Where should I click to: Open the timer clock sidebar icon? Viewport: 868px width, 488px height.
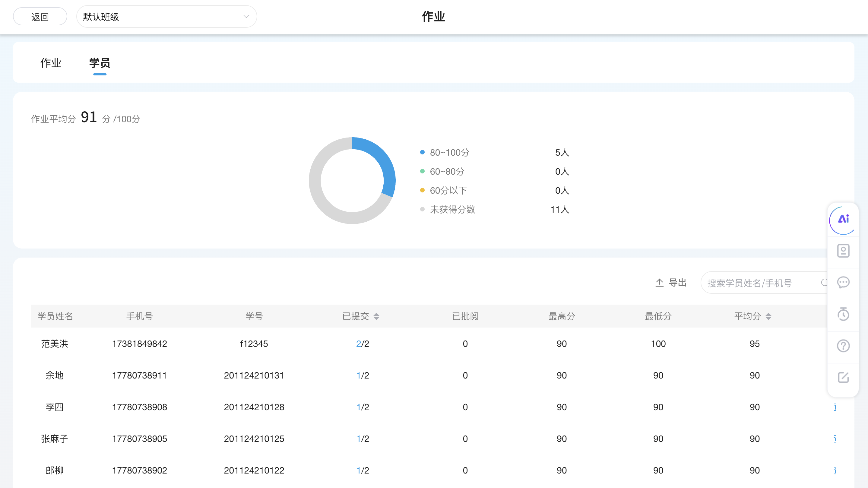click(x=843, y=314)
